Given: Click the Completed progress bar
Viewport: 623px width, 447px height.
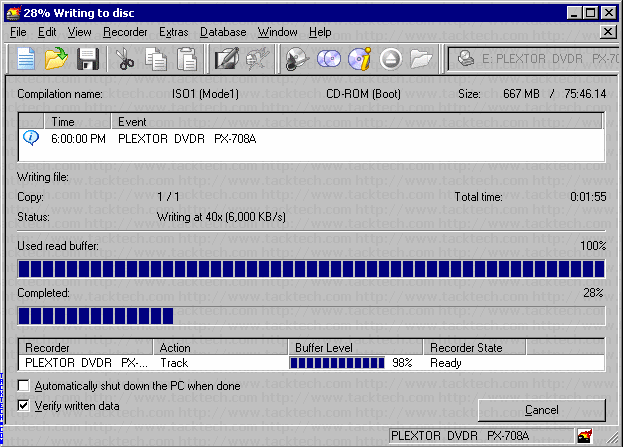Looking at the screenshot, I should pyautogui.click(x=312, y=316).
